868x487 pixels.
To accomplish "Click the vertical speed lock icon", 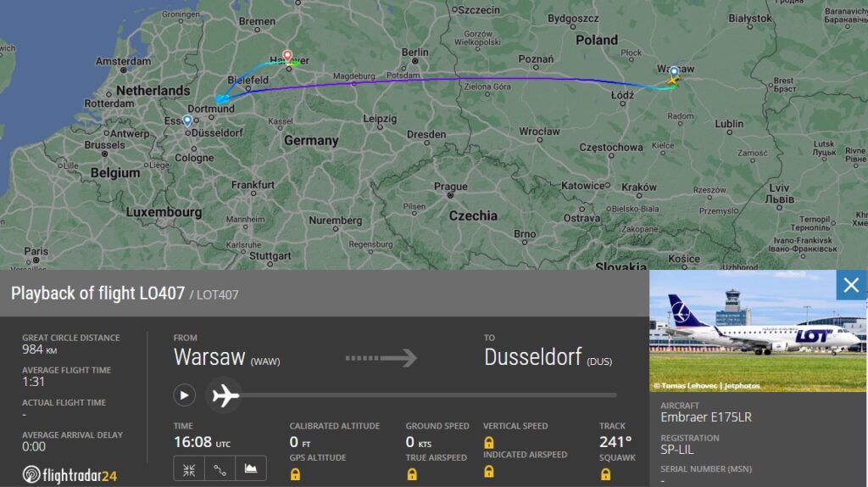I will (x=489, y=442).
